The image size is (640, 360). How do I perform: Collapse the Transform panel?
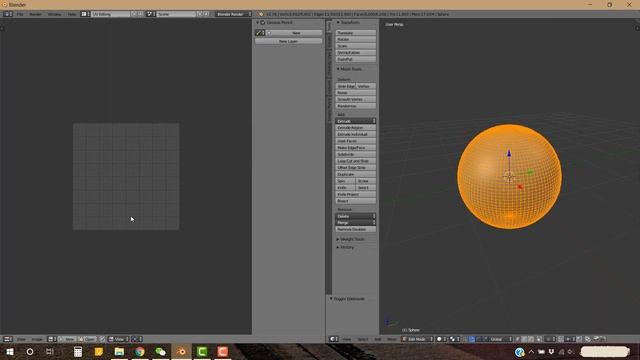(x=338, y=22)
